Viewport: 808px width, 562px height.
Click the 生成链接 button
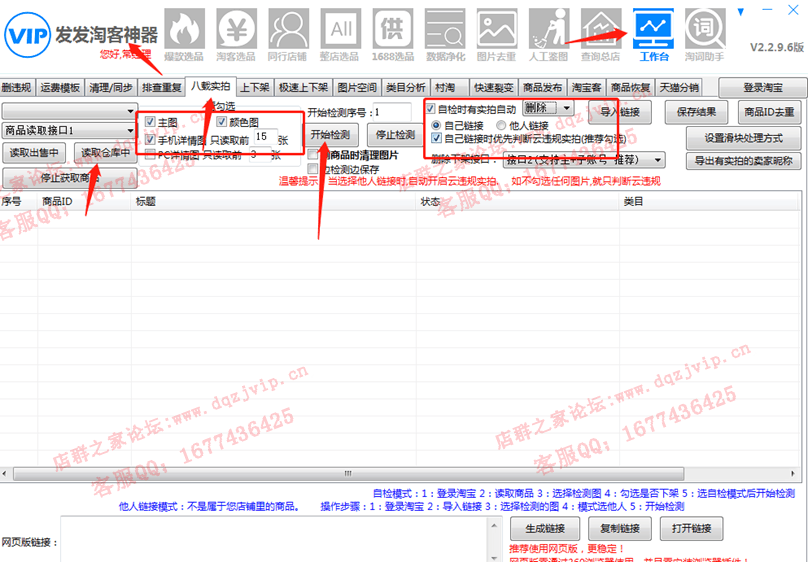coord(545,529)
